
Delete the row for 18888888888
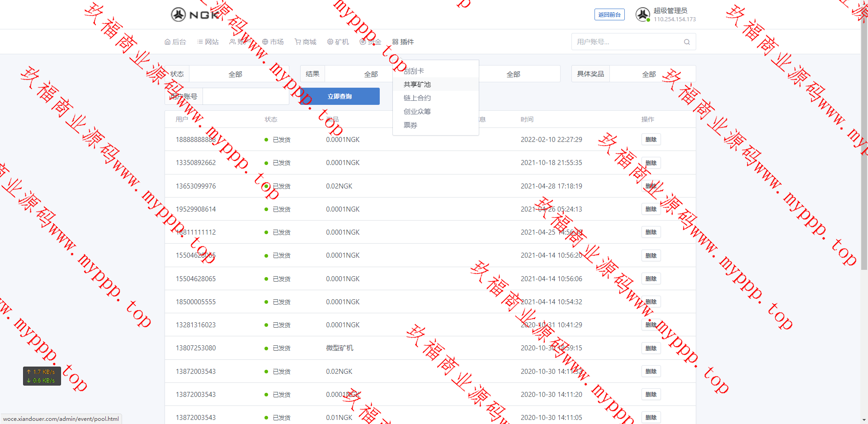click(x=651, y=140)
